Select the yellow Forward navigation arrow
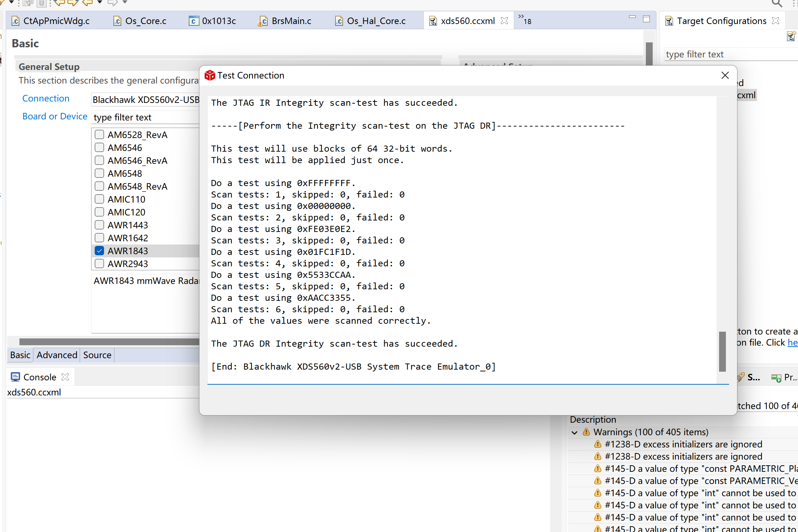The image size is (798, 532). (x=72, y=4)
